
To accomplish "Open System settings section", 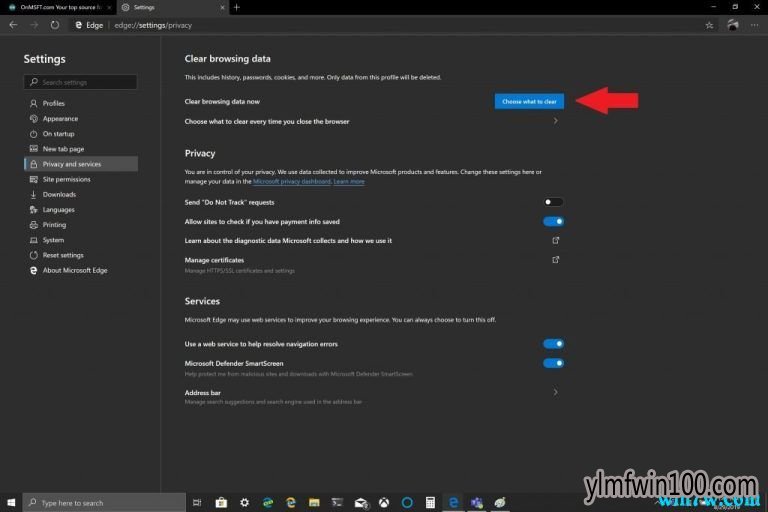I will (81, 240).
